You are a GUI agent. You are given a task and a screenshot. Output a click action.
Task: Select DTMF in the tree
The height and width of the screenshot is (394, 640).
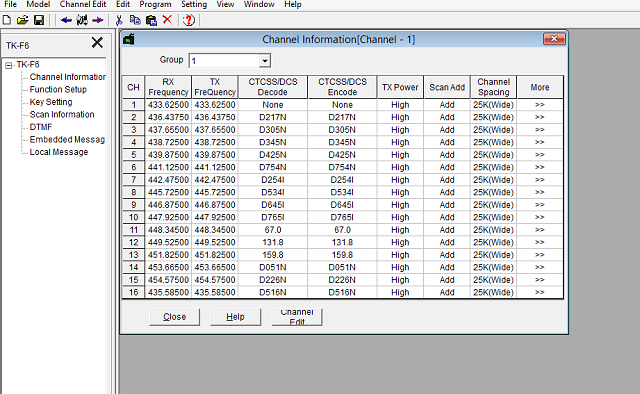point(40,127)
